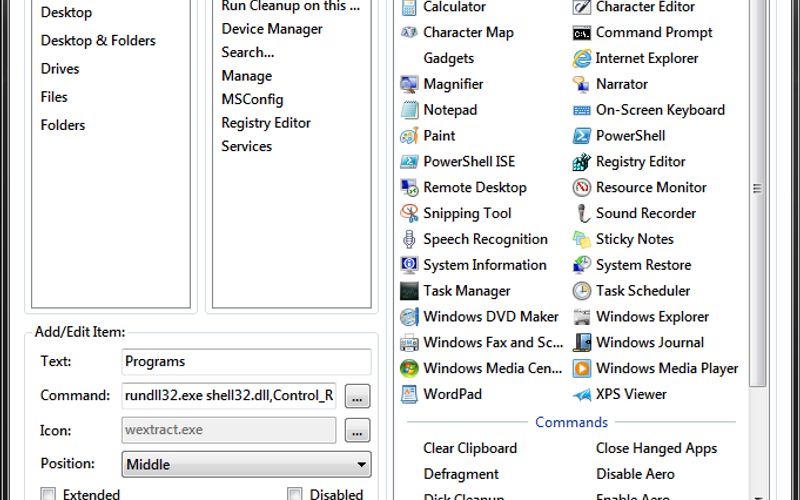Pick the Disable Aero command
The height and width of the screenshot is (500, 800).
[x=635, y=474]
